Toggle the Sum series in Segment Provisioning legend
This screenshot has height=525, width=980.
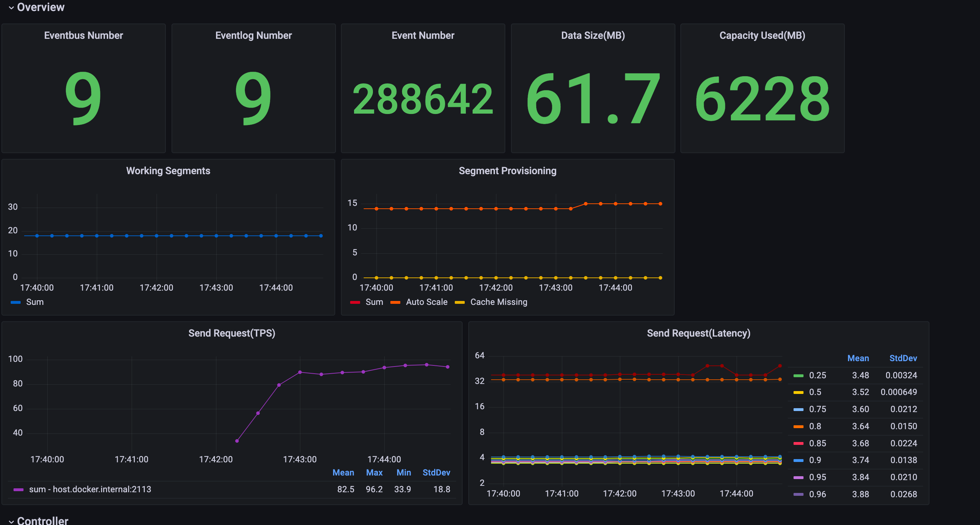click(x=374, y=302)
